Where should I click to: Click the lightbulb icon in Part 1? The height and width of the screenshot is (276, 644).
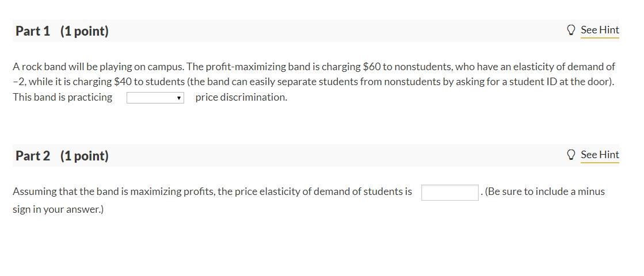click(x=571, y=30)
